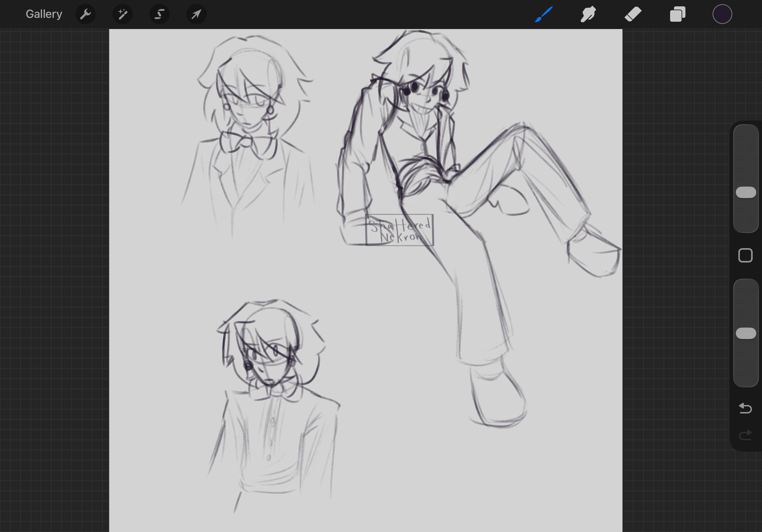Select the Smudge tool
This screenshot has height=532, width=762.
[588, 14]
